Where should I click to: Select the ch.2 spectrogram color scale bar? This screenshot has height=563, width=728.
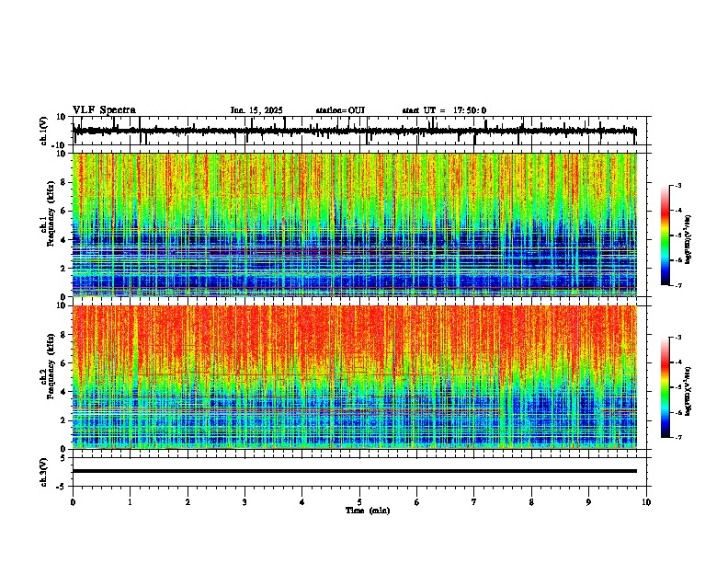[665, 387]
